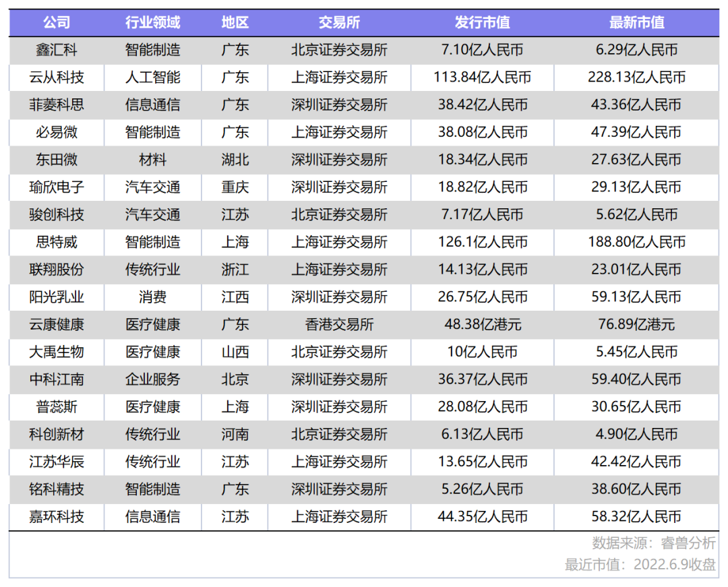Click the 香港交易所 exchange cell

339,324
